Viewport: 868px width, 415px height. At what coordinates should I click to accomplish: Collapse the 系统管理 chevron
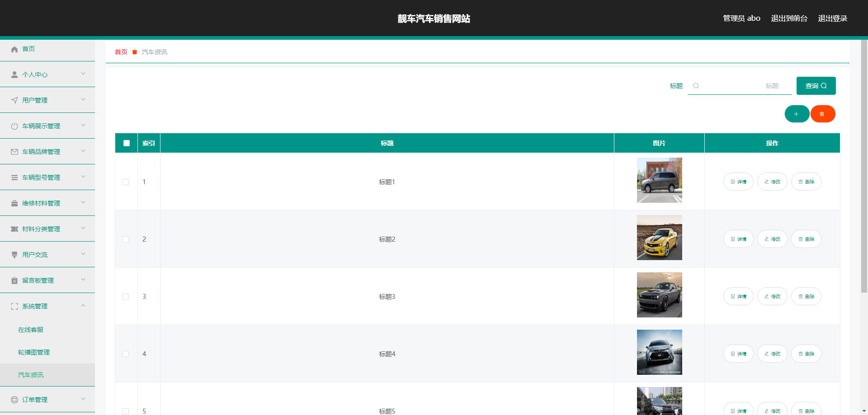point(83,305)
